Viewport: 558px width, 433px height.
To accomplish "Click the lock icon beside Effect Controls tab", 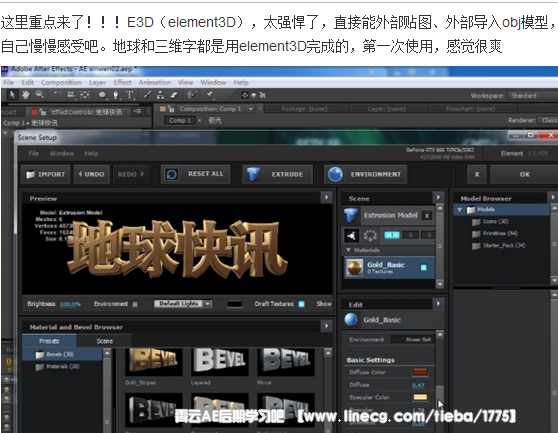I will tap(43, 112).
